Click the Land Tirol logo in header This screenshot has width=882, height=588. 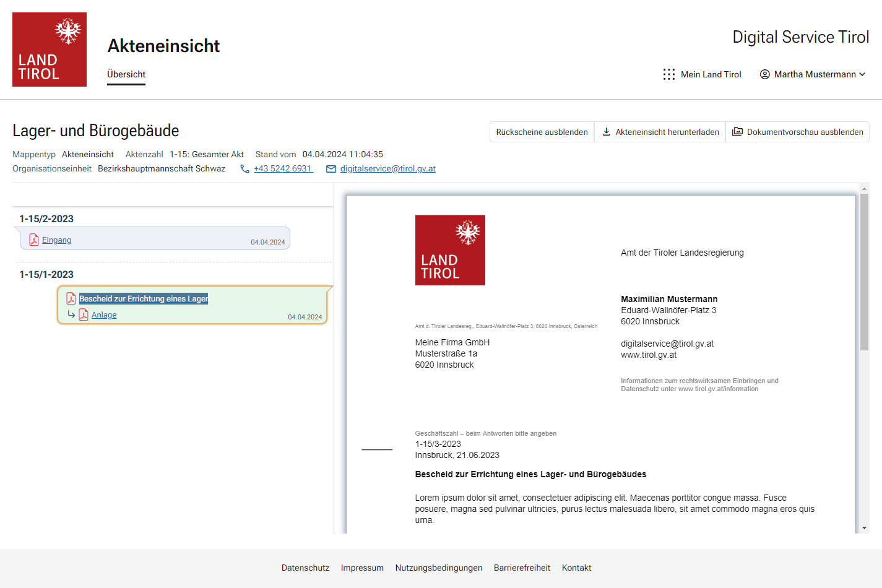pyautogui.click(x=50, y=50)
